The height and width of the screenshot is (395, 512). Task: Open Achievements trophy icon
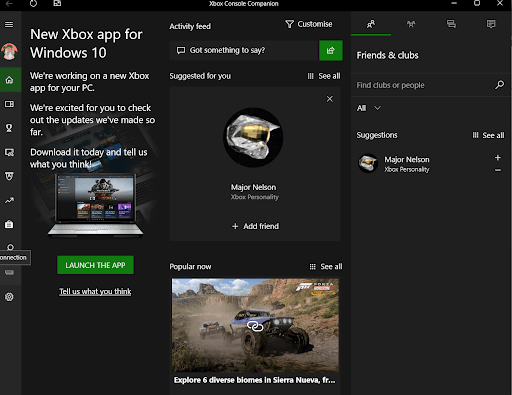coord(9,128)
